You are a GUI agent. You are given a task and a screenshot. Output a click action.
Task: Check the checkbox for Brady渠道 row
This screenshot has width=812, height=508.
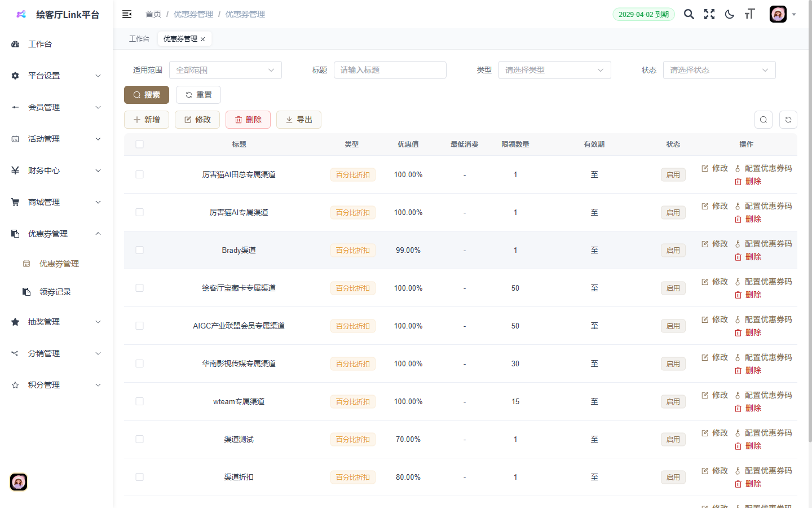click(139, 250)
